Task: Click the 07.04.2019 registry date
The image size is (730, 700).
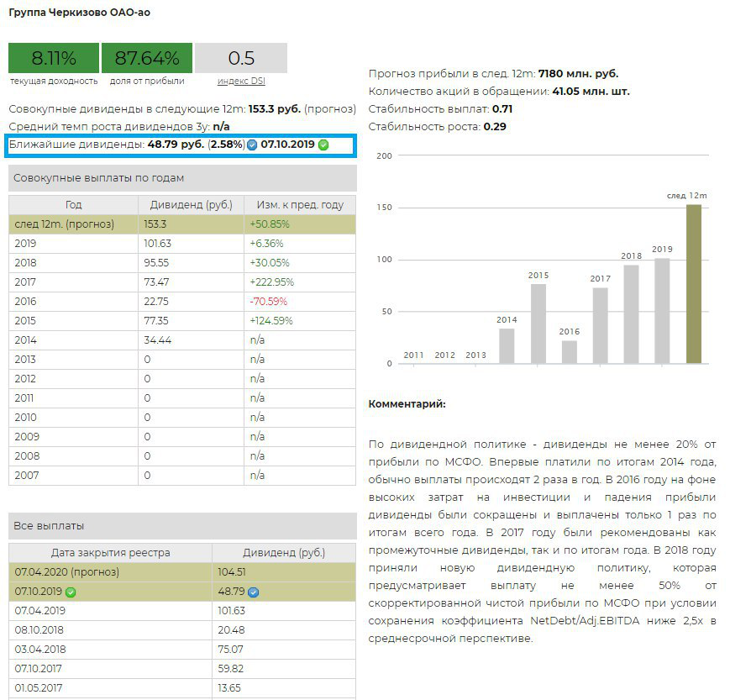Action: (40, 611)
